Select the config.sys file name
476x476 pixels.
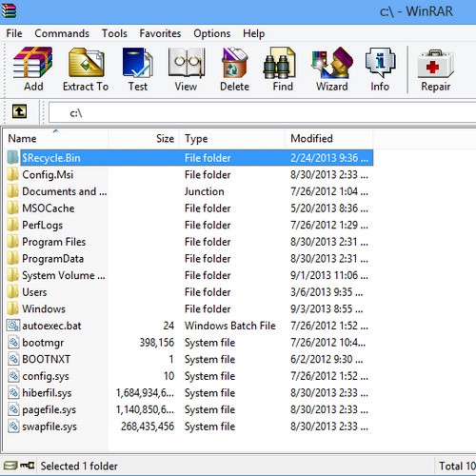pos(46,376)
